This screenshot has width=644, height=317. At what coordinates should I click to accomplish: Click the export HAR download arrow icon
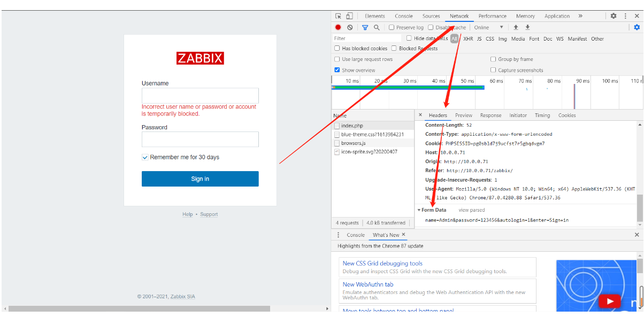click(527, 27)
